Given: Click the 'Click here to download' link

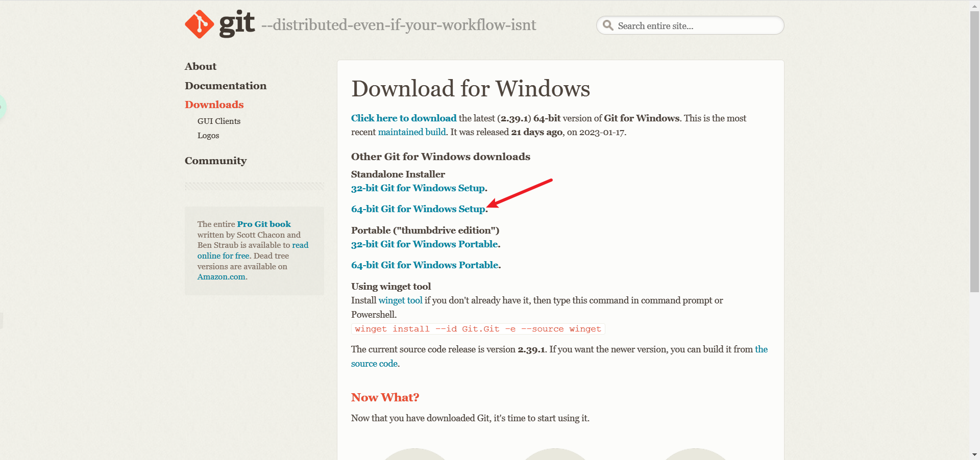Looking at the screenshot, I should click(404, 118).
